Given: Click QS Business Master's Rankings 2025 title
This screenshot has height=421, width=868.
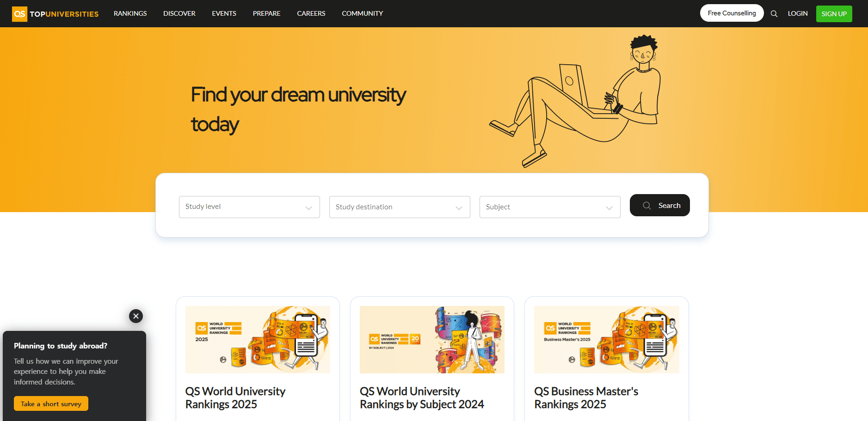Looking at the screenshot, I should pyautogui.click(x=586, y=398).
